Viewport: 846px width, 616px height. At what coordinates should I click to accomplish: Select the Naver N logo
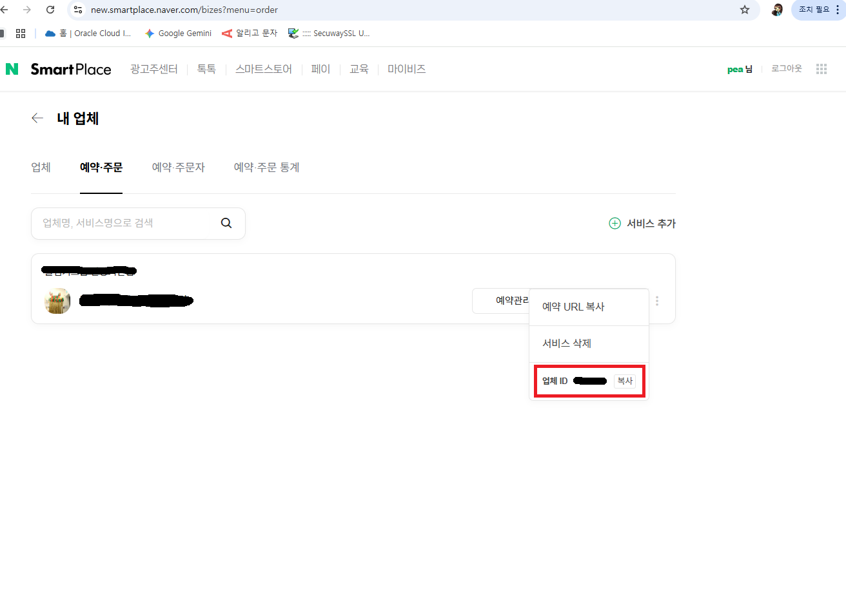[12, 68]
